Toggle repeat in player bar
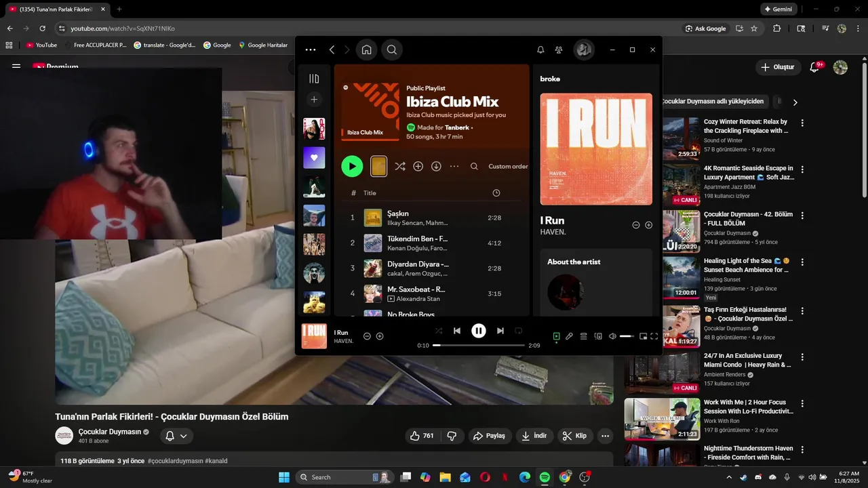868x488 pixels. 519,331
